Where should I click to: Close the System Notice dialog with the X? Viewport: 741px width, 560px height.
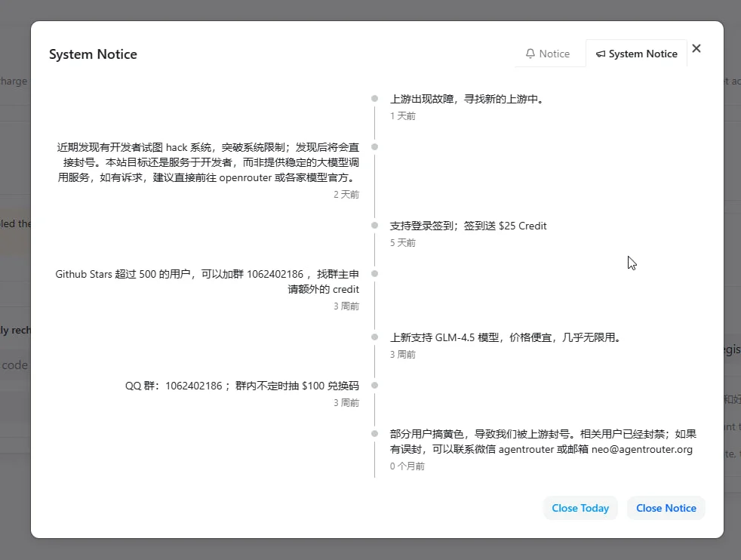tap(696, 48)
